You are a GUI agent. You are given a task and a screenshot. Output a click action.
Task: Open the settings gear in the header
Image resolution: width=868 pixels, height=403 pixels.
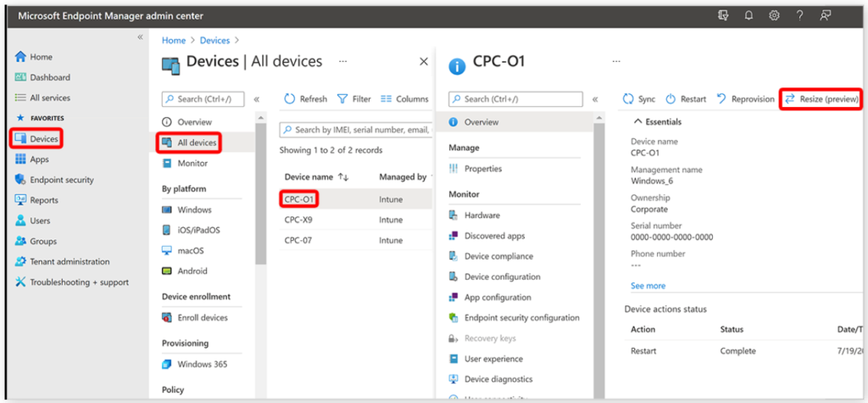(774, 15)
